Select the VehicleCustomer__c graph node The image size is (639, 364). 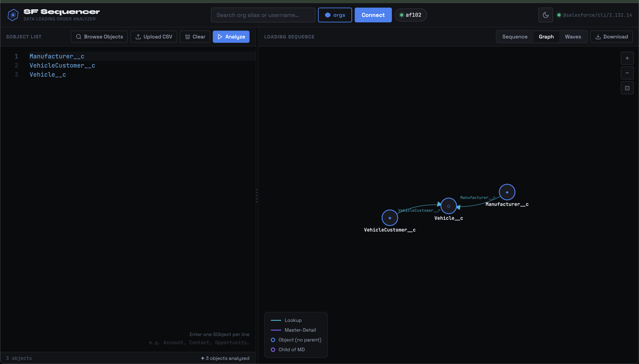(389, 218)
